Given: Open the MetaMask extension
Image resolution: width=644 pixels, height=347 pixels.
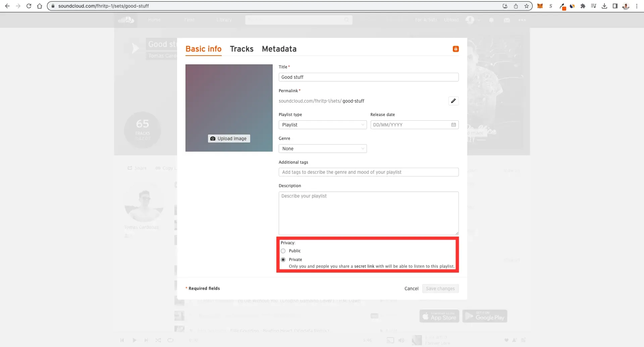Looking at the screenshot, I should [x=540, y=6].
